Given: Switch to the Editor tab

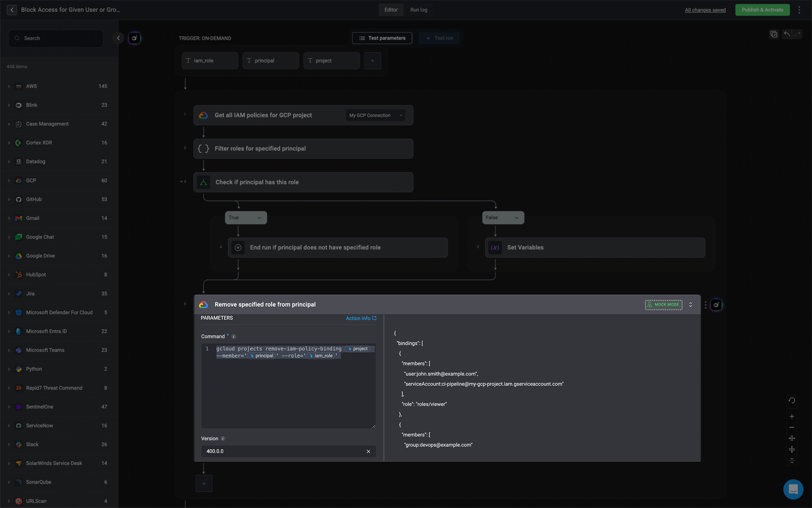Looking at the screenshot, I should 391,10.
